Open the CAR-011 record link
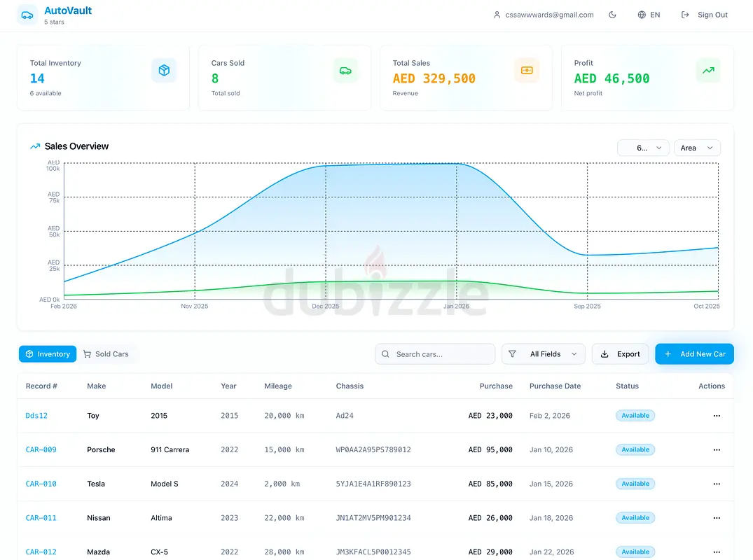Screen dimensions: 753x560 point(41,518)
